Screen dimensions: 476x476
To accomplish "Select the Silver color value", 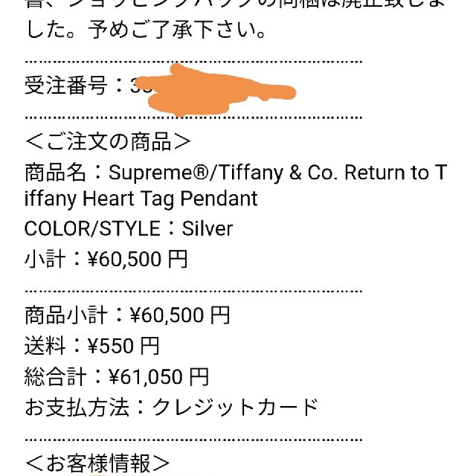I will point(208,228).
